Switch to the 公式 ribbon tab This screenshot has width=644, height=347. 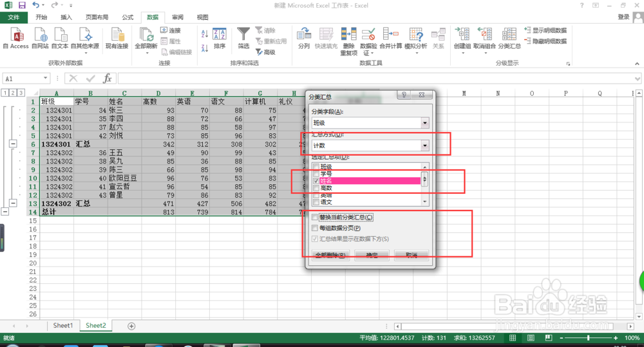coord(128,17)
